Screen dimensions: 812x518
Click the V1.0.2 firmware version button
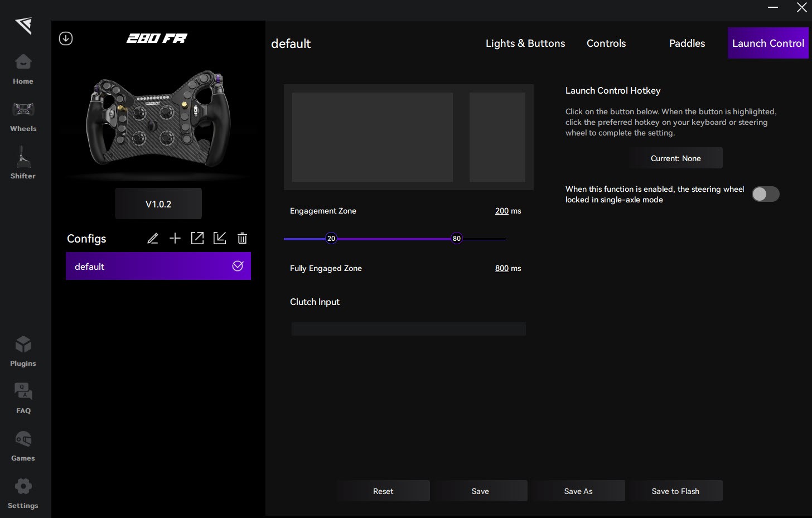158,204
